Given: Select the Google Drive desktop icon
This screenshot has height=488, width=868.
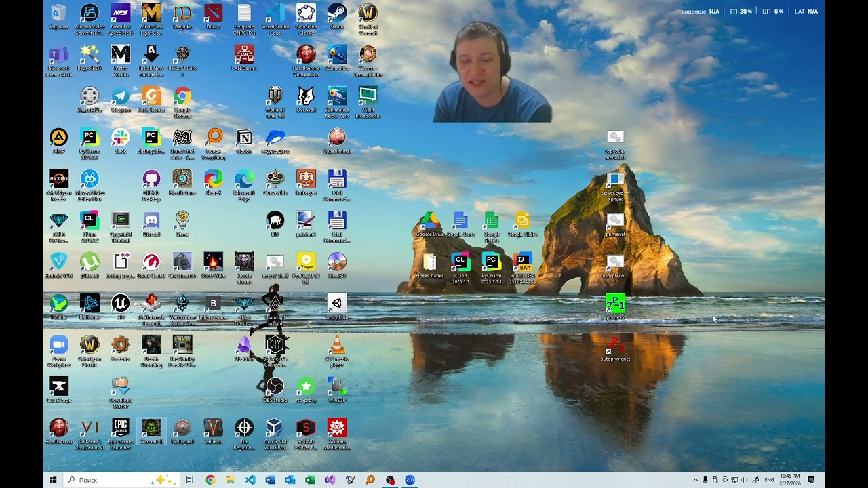Looking at the screenshot, I should (429, 224).
